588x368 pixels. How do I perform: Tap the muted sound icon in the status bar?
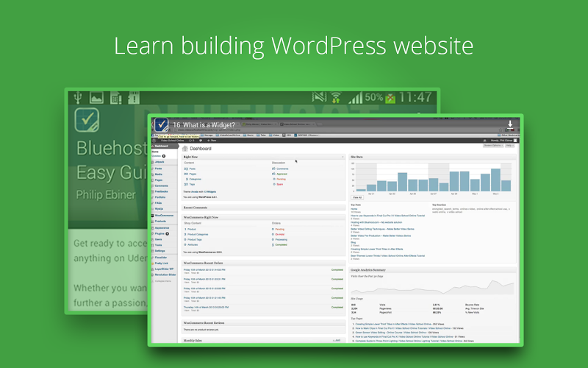pyautogui.click(x=319, y=98)
